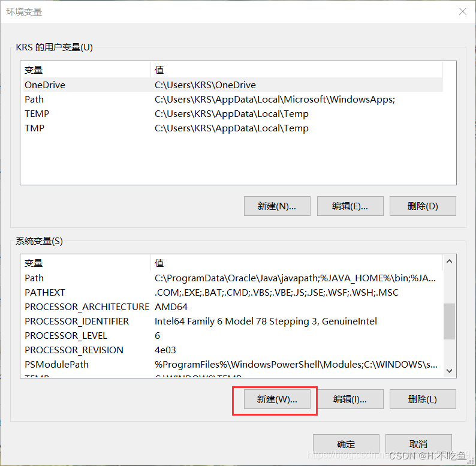The image size is (476, 466).
Task: Click the 变量 column header in user variables
Action: (x=86, y=70)
